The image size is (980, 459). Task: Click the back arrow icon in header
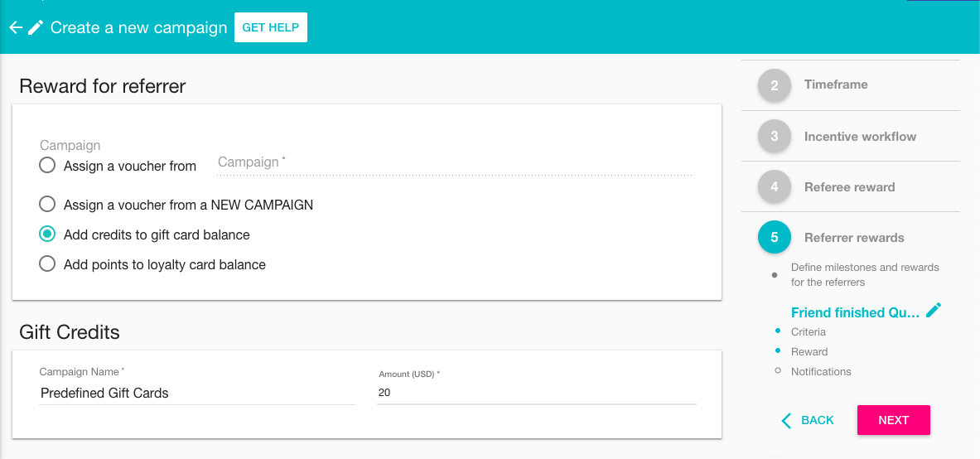[x=16, y=27]
